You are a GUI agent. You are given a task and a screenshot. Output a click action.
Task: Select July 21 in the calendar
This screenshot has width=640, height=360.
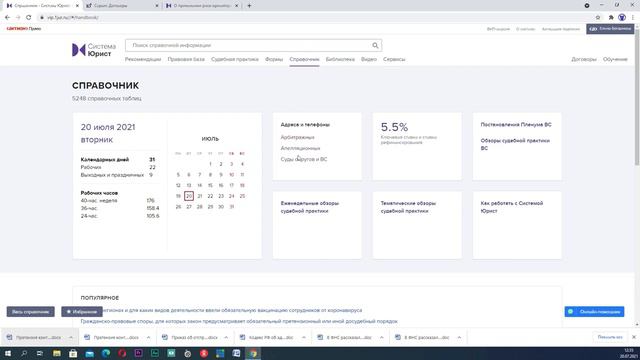[200, 196]
